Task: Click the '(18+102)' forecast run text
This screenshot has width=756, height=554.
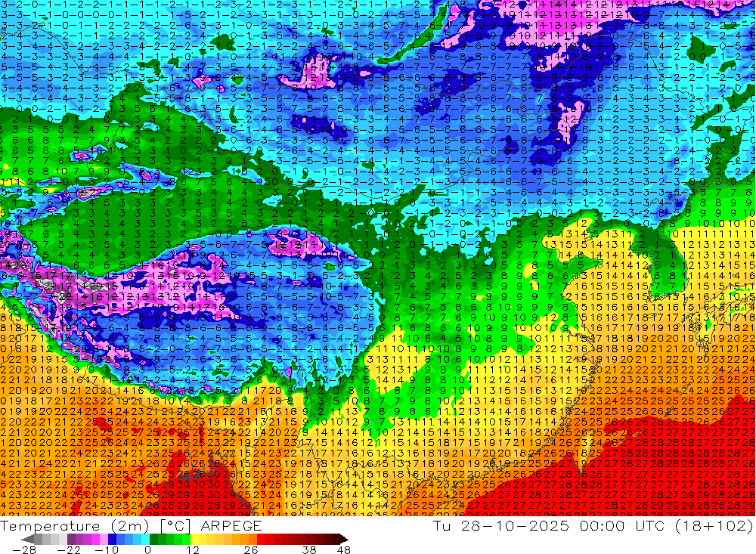Action: tap(714, 525)
